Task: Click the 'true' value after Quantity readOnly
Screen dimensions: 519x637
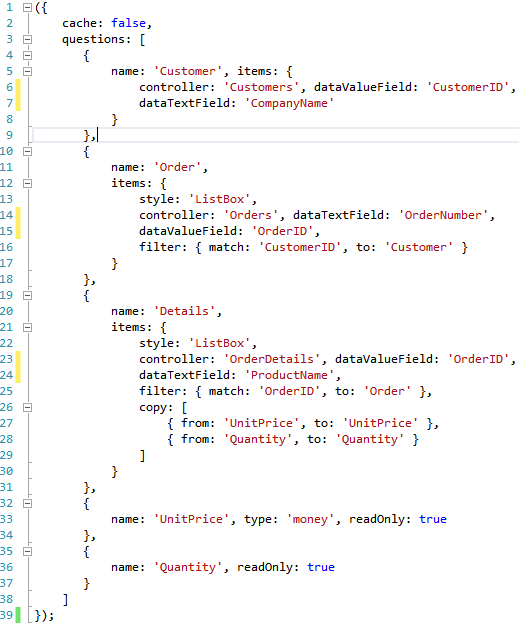Action: tap(321, 567)
